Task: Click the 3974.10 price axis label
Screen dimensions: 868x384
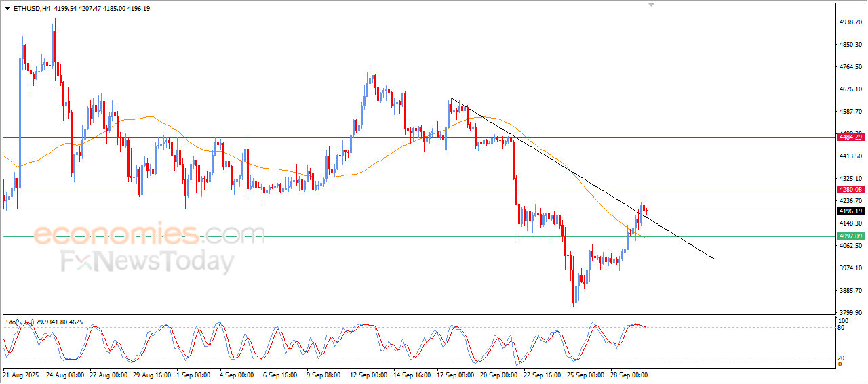Action: (x=852, y=268)
